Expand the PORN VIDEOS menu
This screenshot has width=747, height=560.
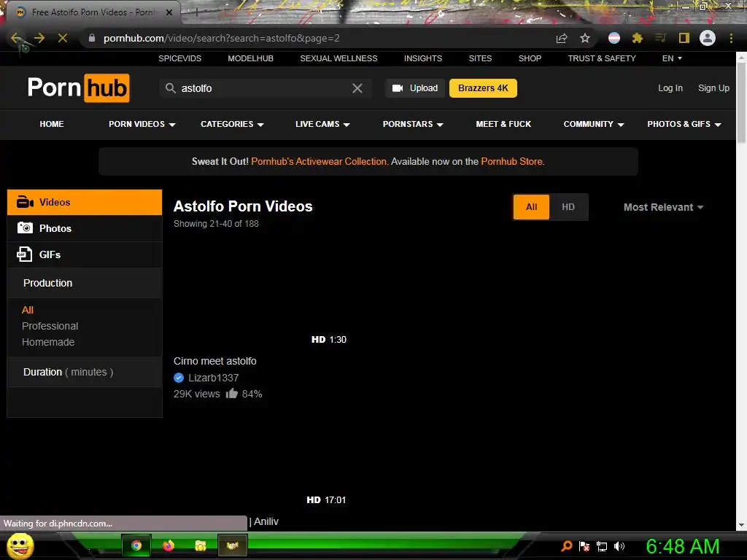click(142, 124)
